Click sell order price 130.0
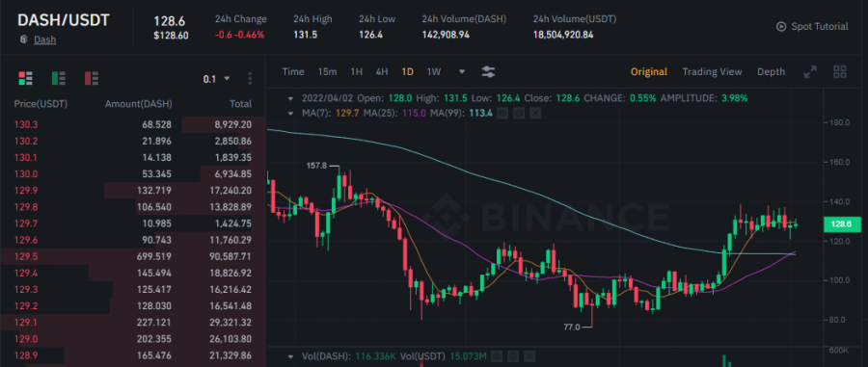 [26, 174]
